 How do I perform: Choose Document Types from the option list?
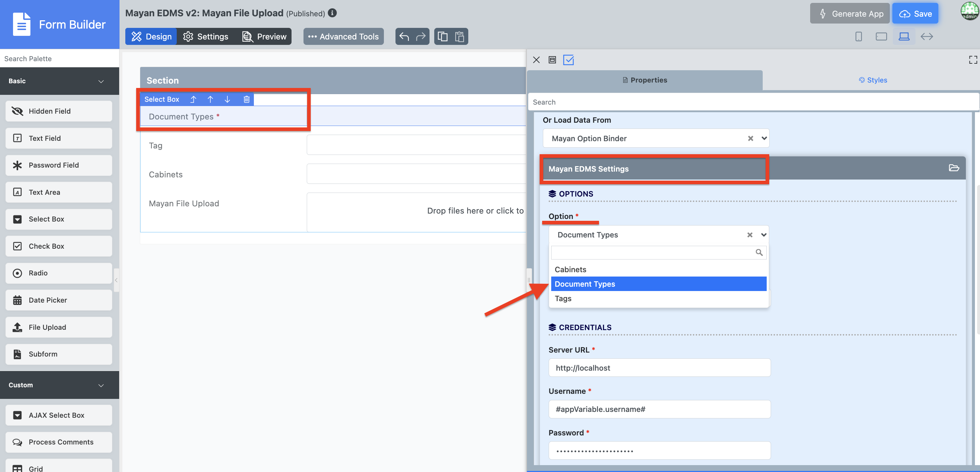coord(658,284)
